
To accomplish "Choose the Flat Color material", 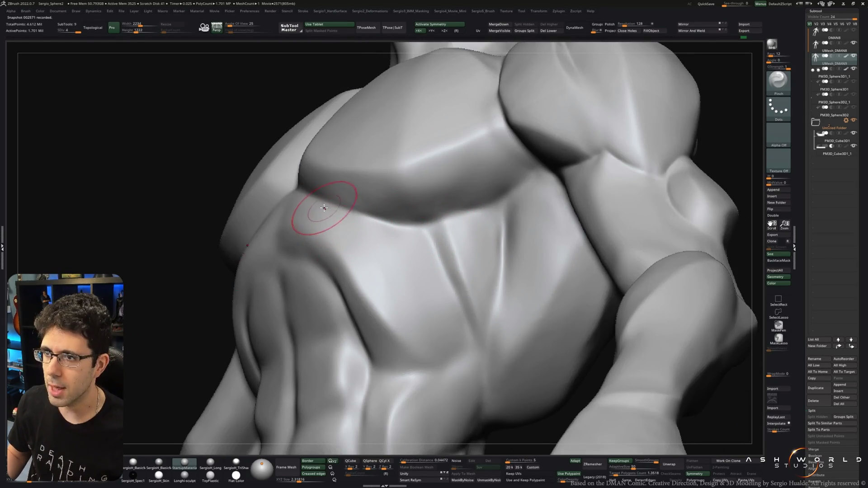I will tap(236, 475).
